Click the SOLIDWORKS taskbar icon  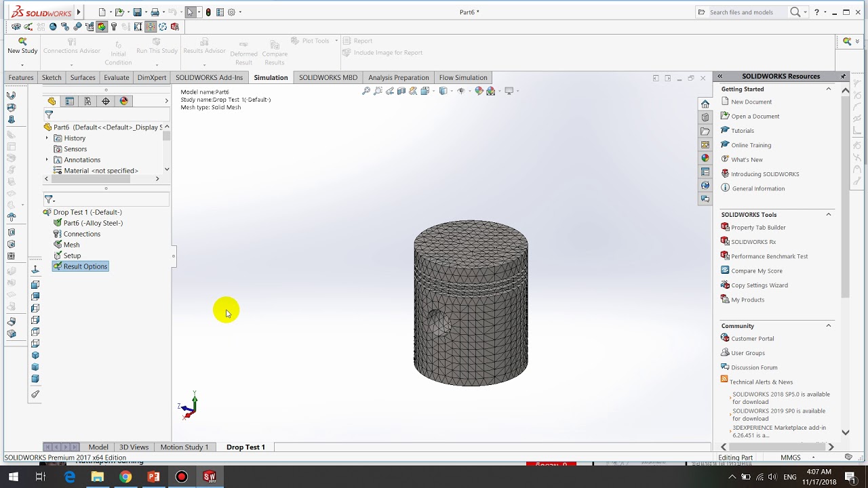coord(210,476)
